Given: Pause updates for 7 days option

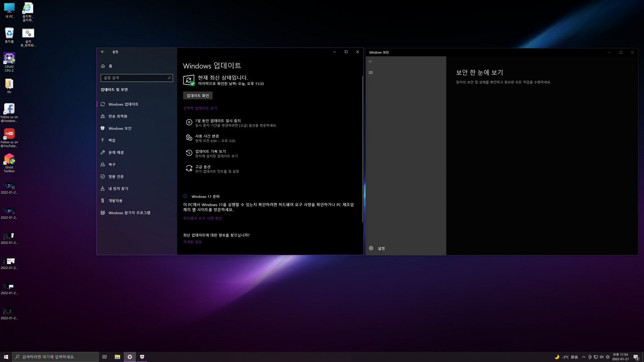Looking at the screenshot, I should pos(231,123).
